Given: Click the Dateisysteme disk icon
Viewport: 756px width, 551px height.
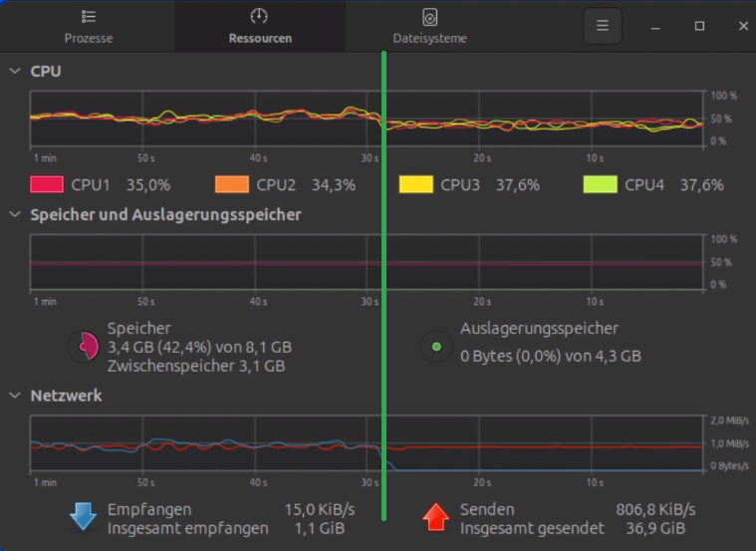Looking at the screenshot, I should 429,17.
